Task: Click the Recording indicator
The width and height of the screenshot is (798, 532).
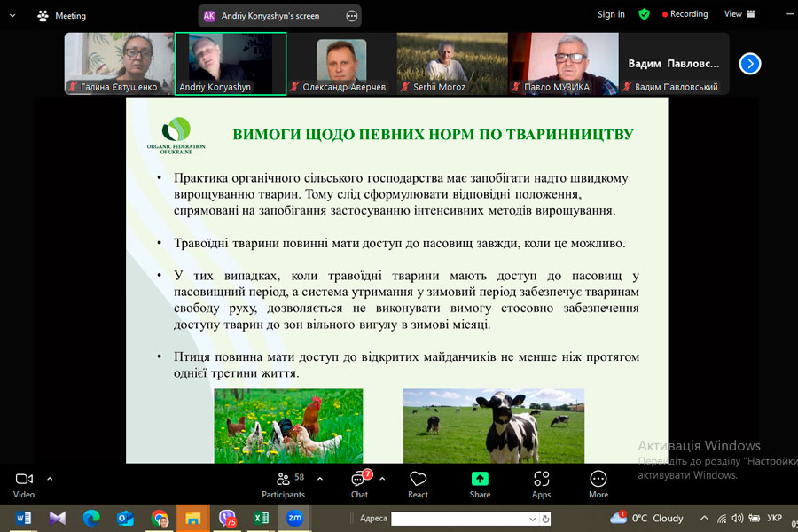Action: 685,14
